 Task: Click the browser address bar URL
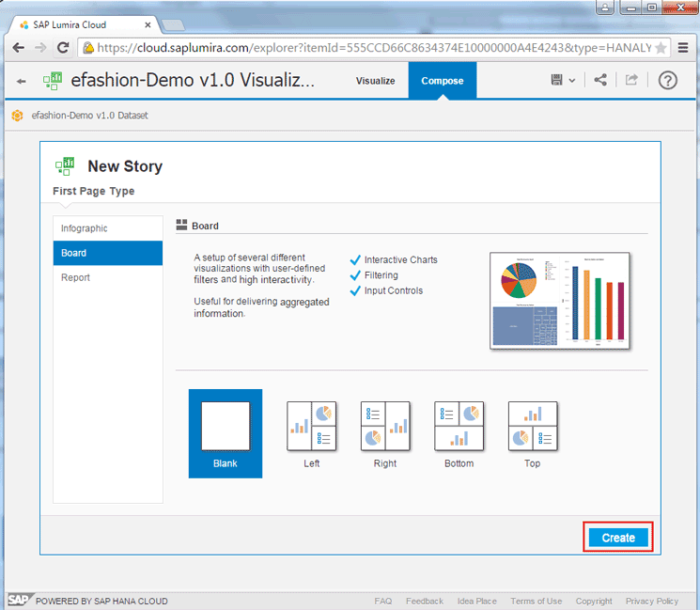(x=374, y=47)
